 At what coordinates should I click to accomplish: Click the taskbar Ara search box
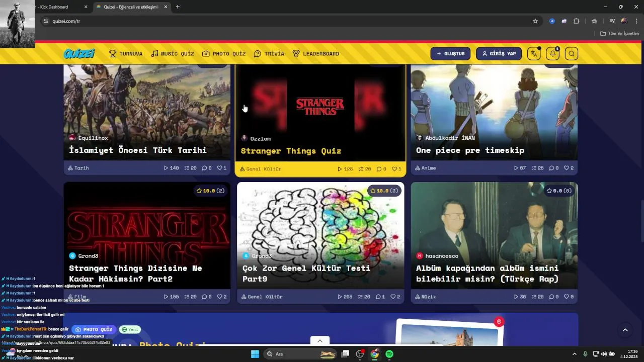pos(301,354)
